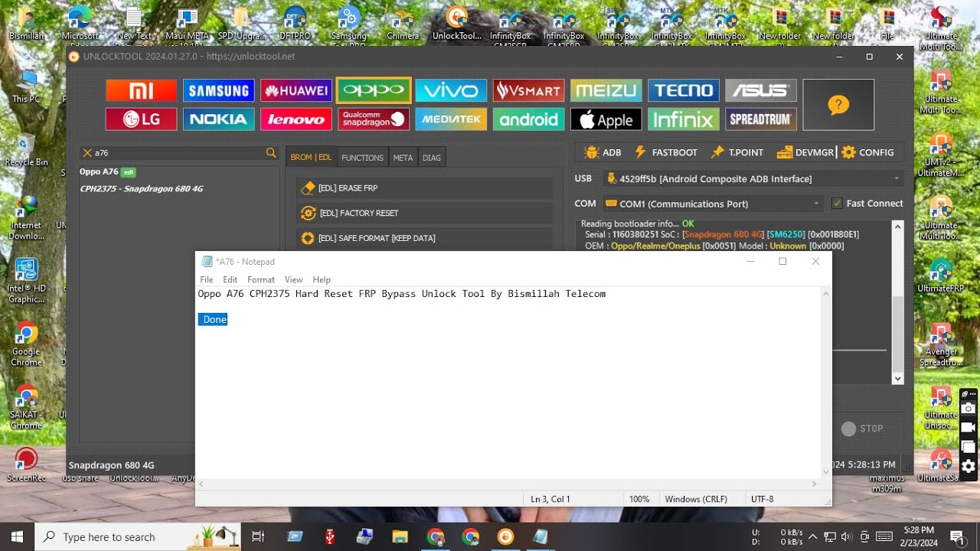Clear the a76 search with X icon
The image size is (980, 551).
[87, 153]
